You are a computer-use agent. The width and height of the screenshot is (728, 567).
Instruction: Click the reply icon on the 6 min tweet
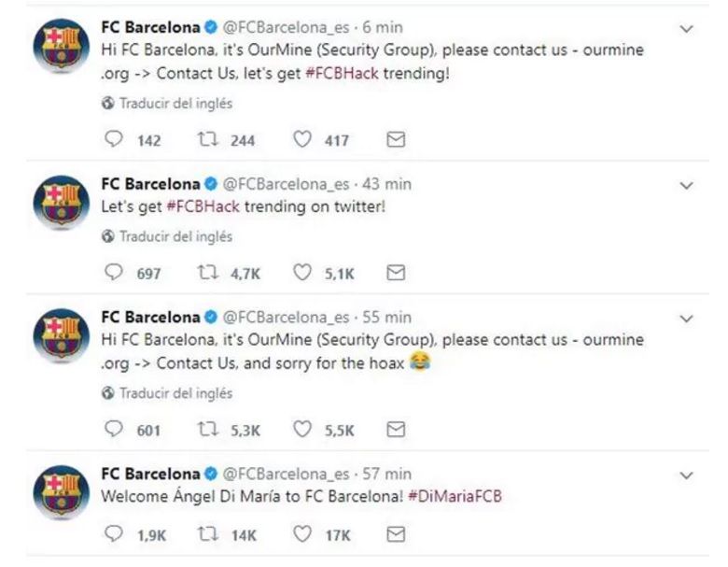click(x=114, y=139)
